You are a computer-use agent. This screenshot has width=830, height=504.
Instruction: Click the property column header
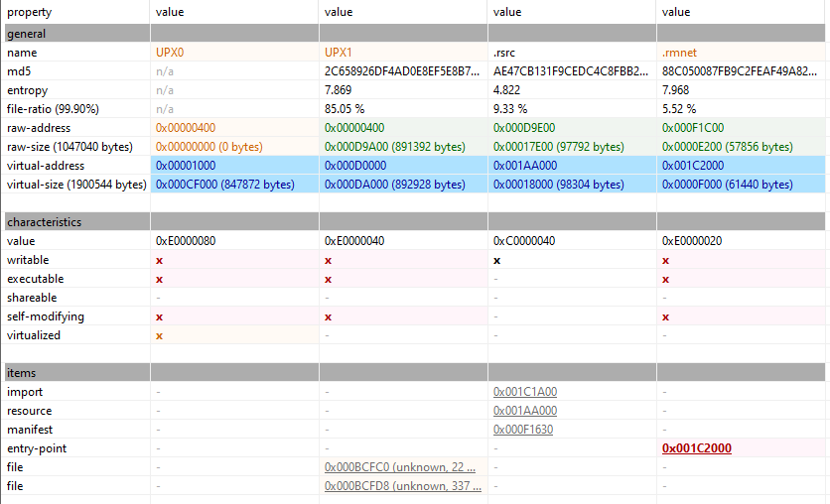30,12
